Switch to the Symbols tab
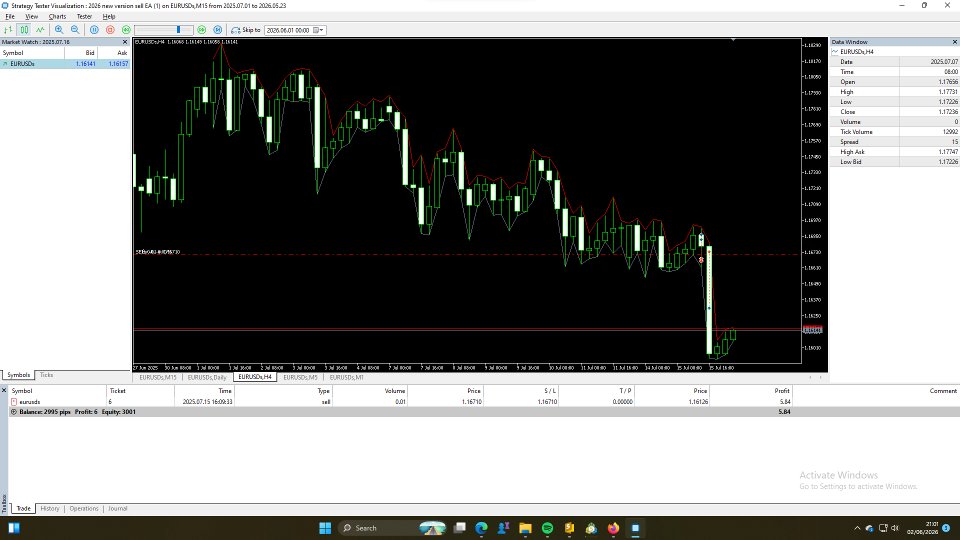960x540 pixels. tap(18, 375)
